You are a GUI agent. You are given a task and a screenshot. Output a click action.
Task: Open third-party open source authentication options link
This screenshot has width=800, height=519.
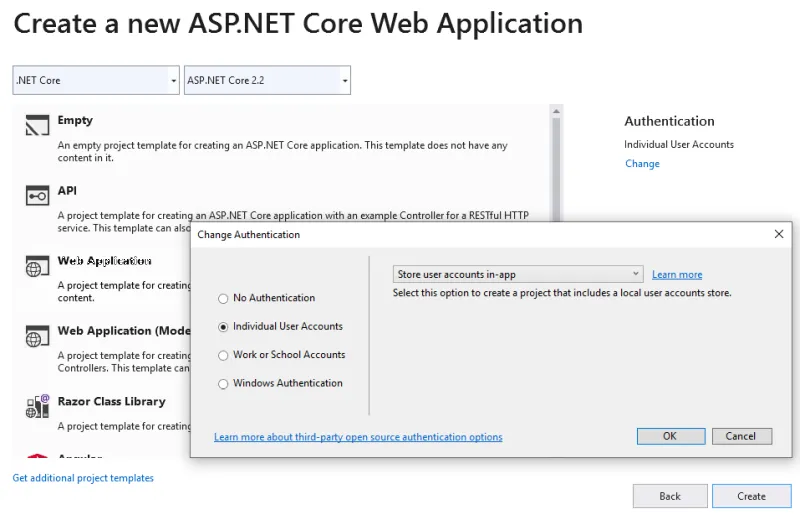coord(358,437)
